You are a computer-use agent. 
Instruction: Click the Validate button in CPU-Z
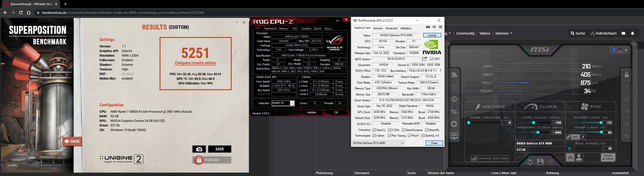click(x=312, y=112)
